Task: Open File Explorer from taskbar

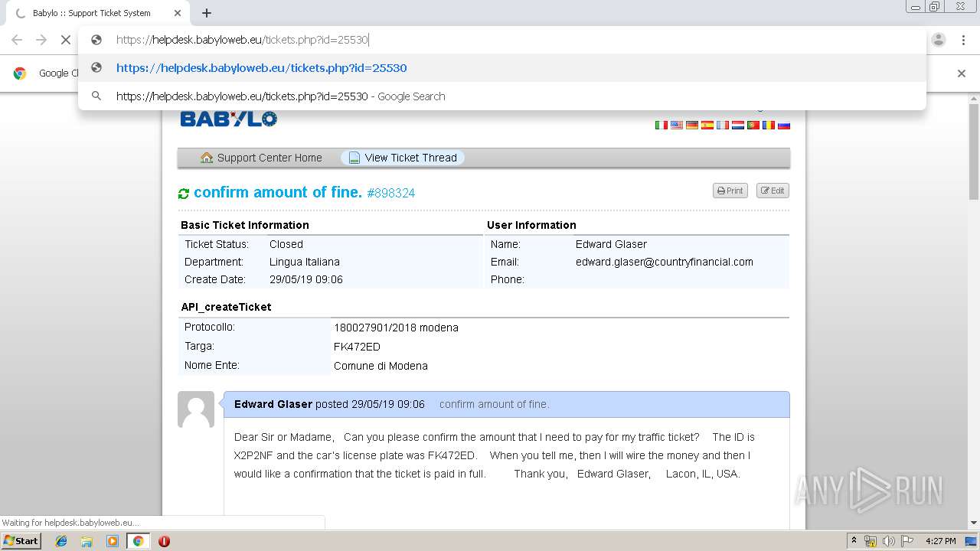Action: 87,541
